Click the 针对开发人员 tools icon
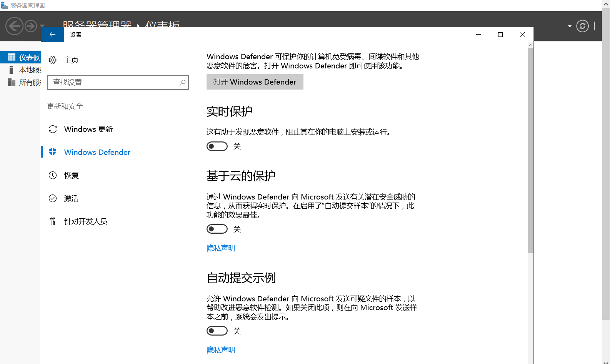 [x=53, y=221]
